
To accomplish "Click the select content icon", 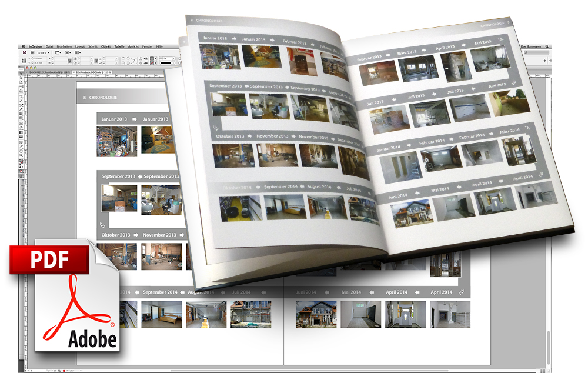I will coord(141,63).
